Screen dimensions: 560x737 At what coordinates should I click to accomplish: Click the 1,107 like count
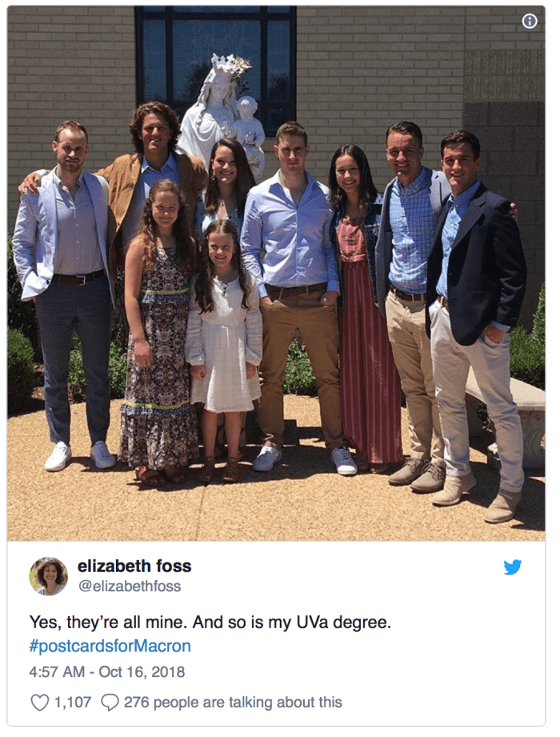[x=72, y=703]
